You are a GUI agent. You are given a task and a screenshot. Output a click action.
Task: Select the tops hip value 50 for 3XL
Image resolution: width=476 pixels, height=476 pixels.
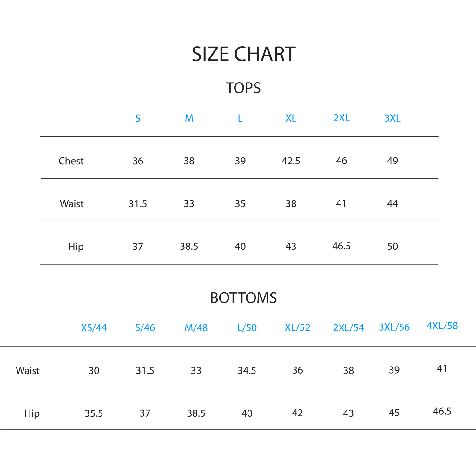393,247
